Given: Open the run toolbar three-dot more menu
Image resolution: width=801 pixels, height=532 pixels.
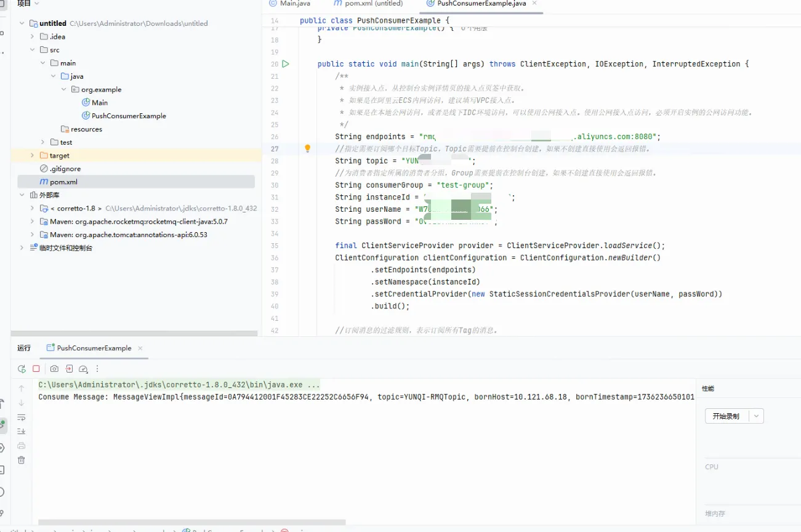Looking at the screenshot, I should click(x=97, y=369).
